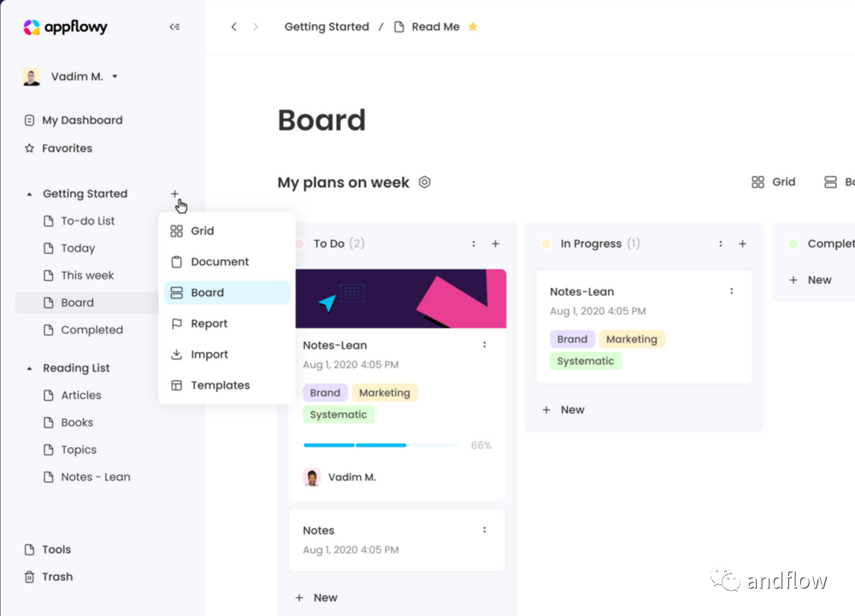855x616 pixels.
Task: Open the Trash in sidebar
Action: 57,577
